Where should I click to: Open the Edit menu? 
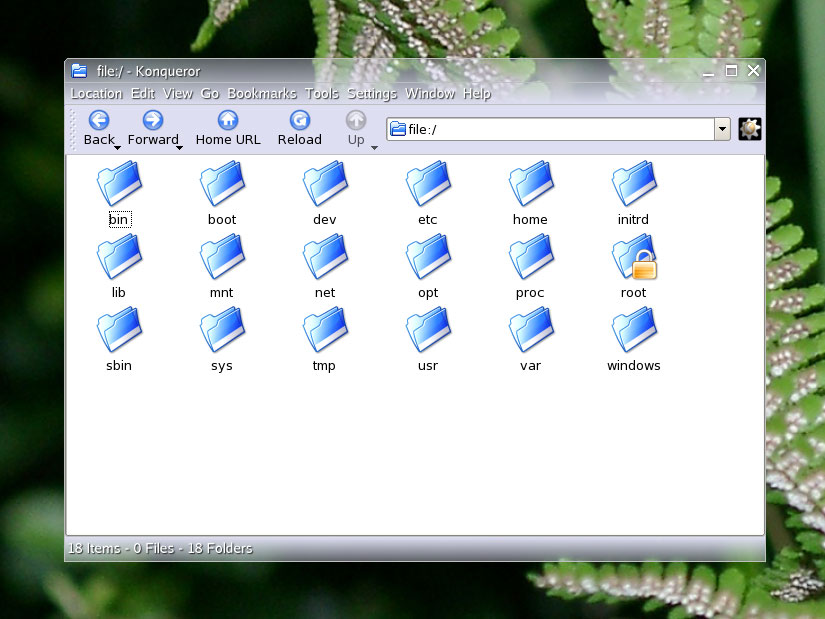[143, 94]
